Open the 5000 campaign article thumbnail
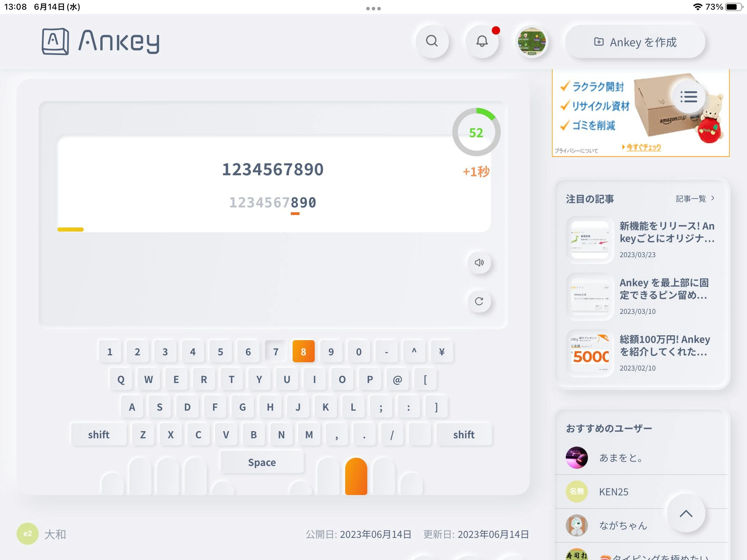This screenshot has height=560, width=747. (x=590, y=353)
